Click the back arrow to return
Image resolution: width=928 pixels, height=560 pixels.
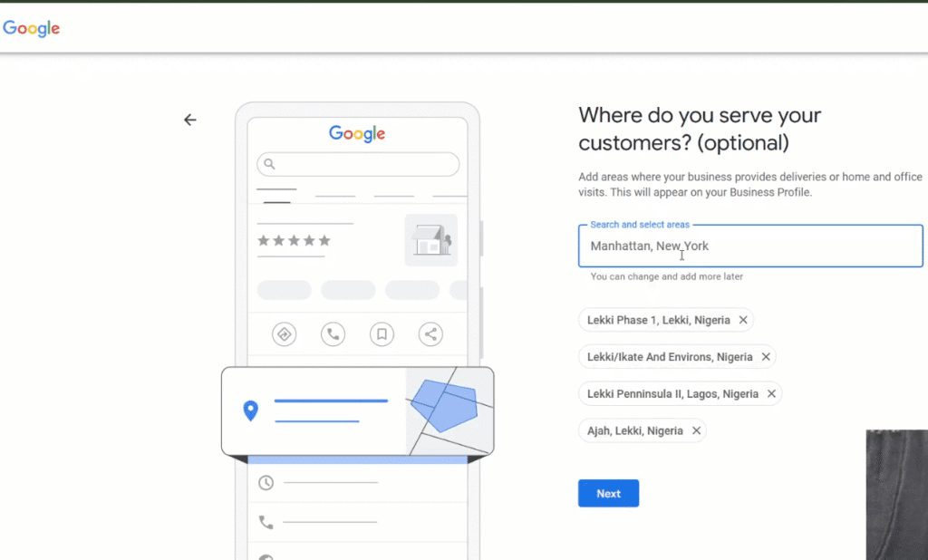tap(190, 119)
